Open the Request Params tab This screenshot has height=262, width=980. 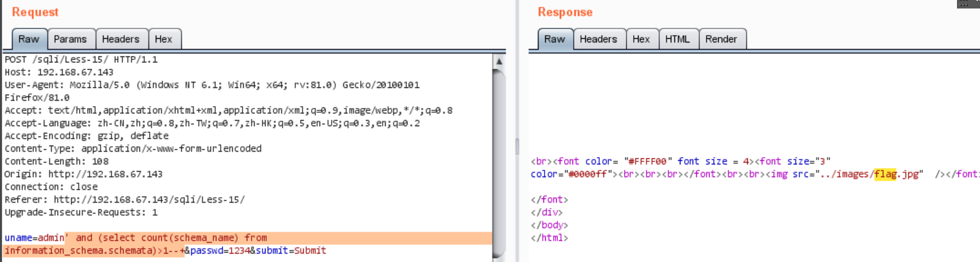click(70, 39)
